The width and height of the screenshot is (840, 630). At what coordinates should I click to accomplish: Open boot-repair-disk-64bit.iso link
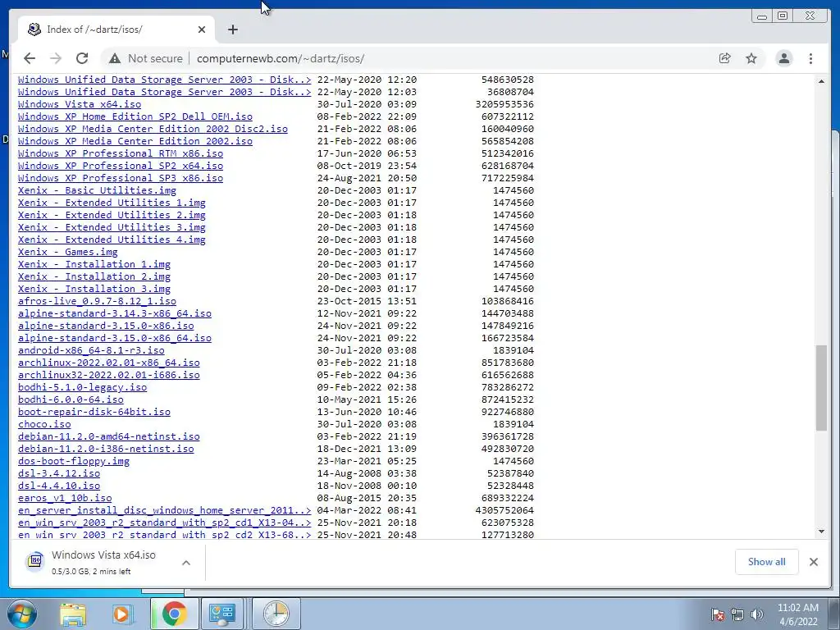94,412
